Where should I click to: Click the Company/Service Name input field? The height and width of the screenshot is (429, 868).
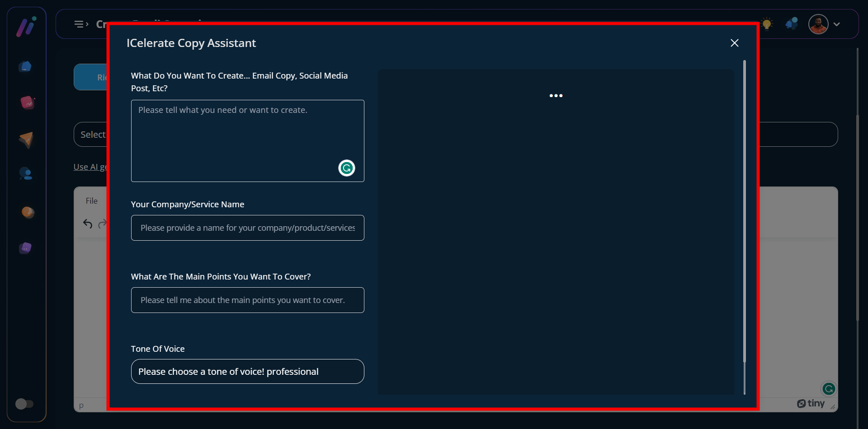247,228
